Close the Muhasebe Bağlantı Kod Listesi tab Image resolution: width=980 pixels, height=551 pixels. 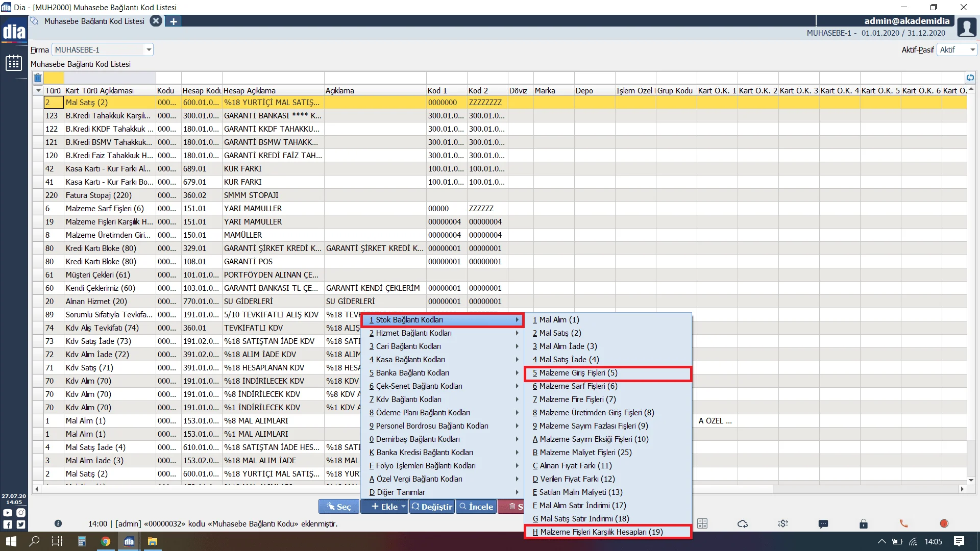point(156,21)
